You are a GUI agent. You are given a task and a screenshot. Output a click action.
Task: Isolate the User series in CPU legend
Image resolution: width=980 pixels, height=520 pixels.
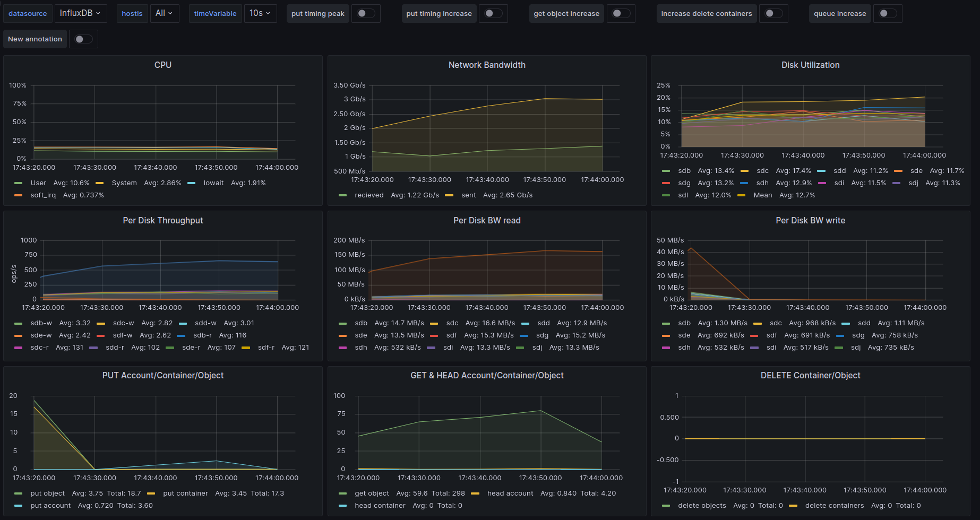[x=38, y=183]
